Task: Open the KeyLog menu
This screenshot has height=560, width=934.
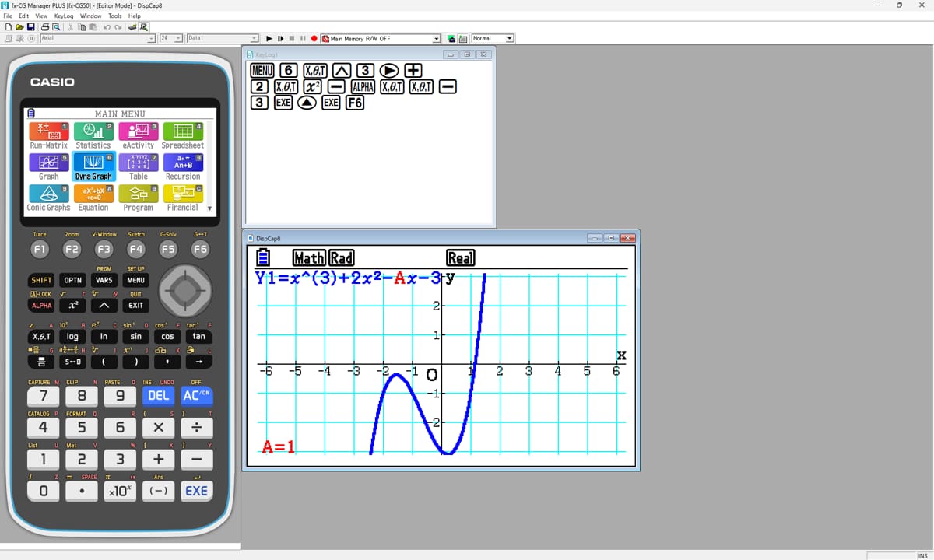Action: click(63, 16)
